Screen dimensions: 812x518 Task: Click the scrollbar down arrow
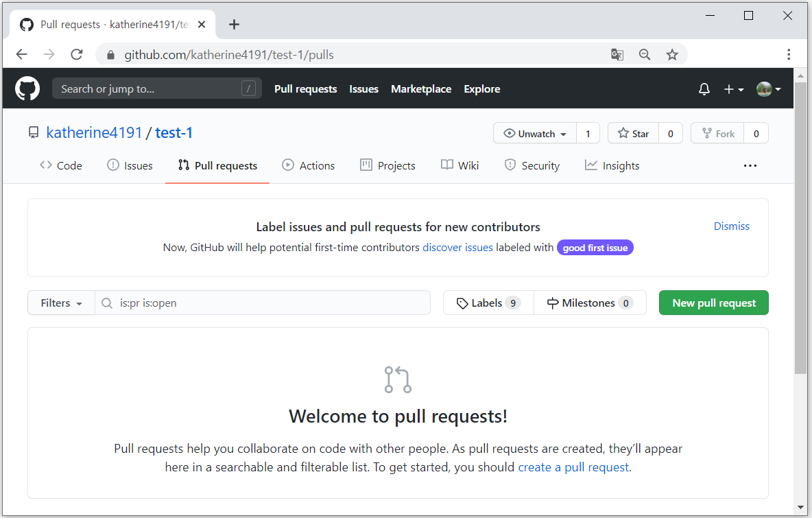[x=800, y=507]
